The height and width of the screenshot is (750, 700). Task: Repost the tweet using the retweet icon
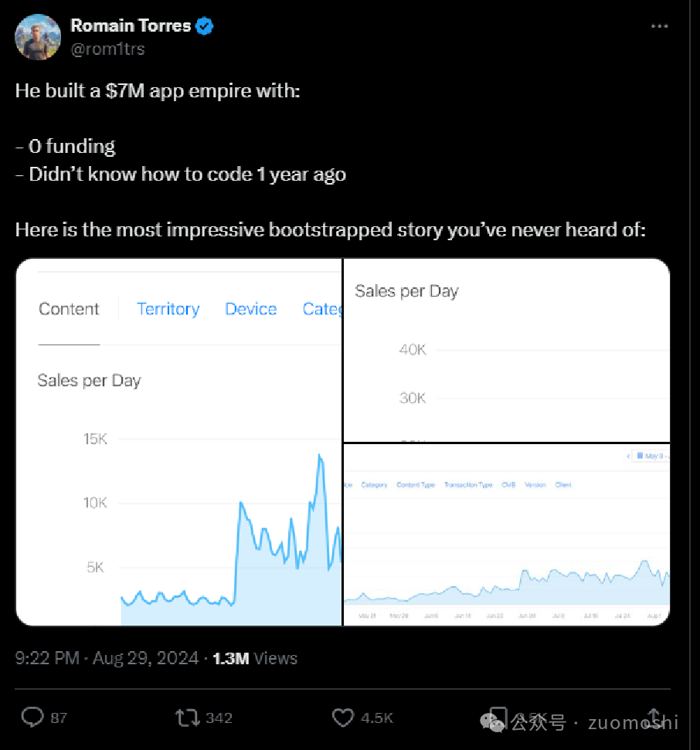[187, 718]
